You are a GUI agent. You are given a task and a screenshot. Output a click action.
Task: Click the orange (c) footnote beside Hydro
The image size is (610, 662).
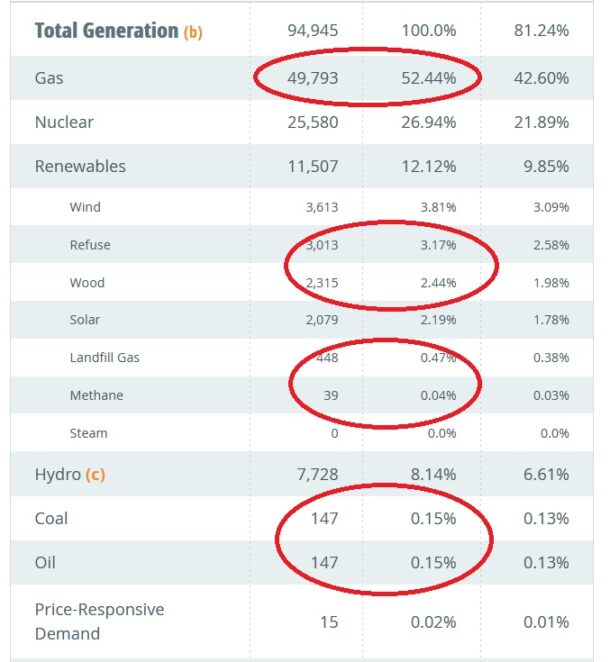95,475
